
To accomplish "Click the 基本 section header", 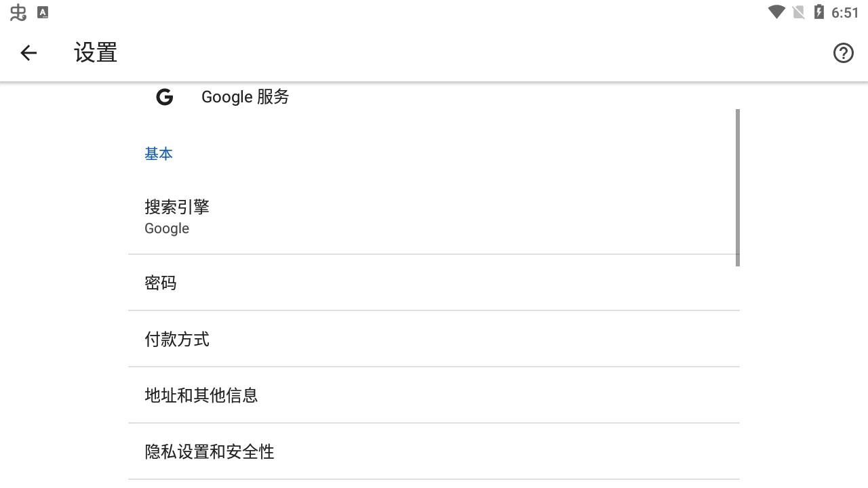I will [x=159, y=154].
